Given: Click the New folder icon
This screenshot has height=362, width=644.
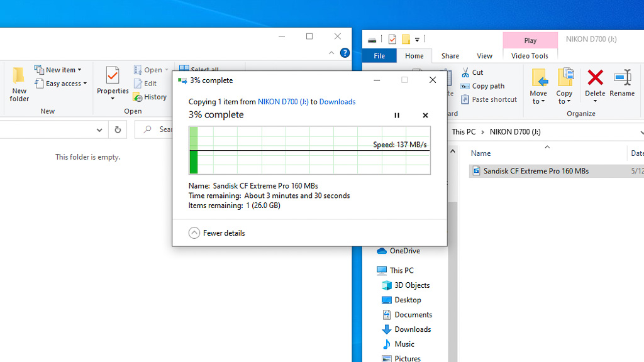Looking at the screenshot, I should (19, 84).
